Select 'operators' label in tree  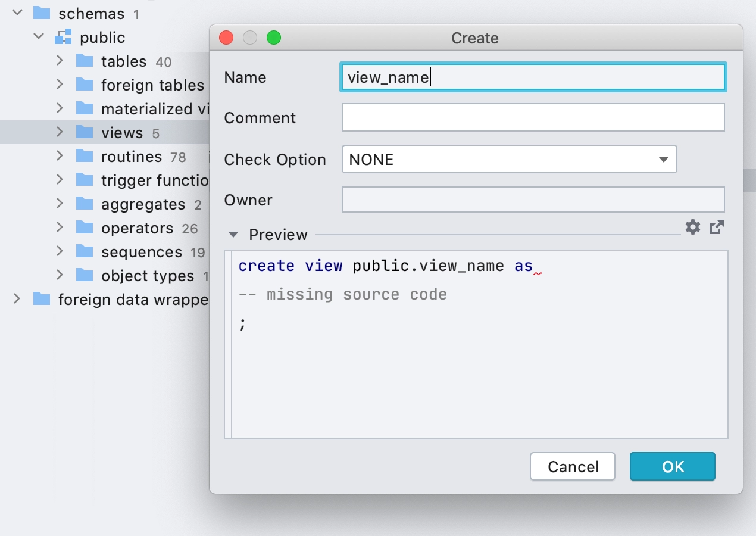click(x=138, y=228)
